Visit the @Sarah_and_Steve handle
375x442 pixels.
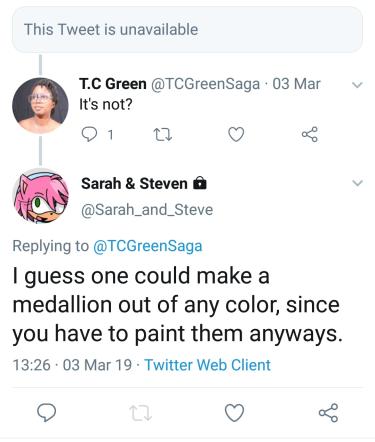[147, 210]
